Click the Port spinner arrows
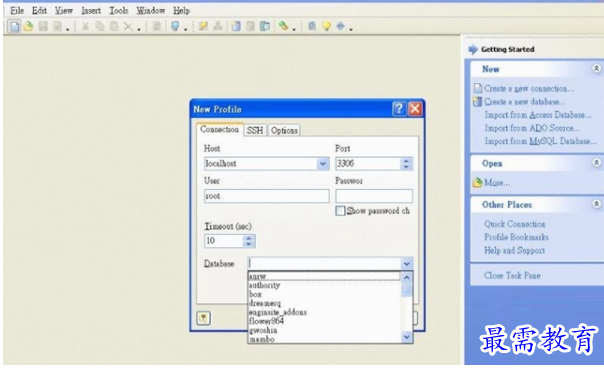This screenshot has width=604, height=371. 406,164
